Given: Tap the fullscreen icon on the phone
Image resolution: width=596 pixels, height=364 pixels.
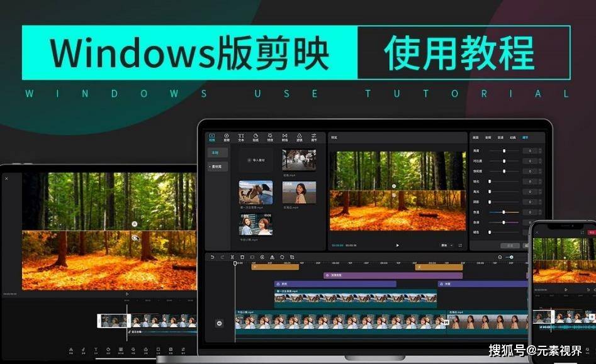Looking at the screenshot, I should (582, 232).
